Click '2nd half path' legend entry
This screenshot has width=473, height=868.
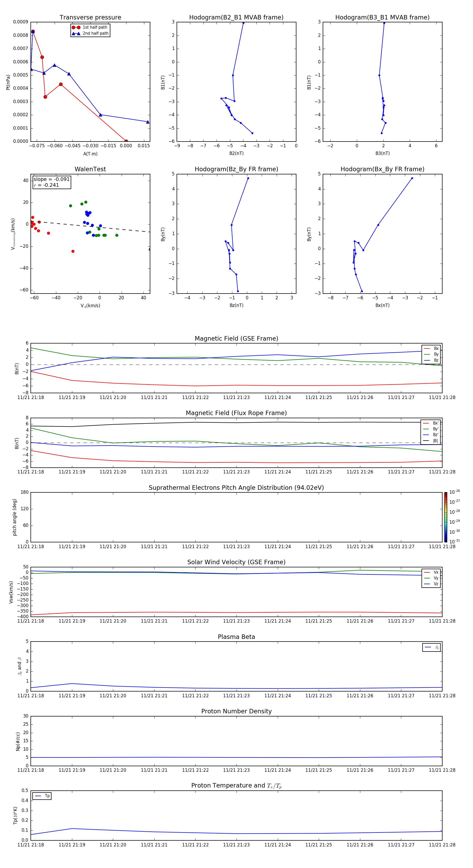click(90, 33)
